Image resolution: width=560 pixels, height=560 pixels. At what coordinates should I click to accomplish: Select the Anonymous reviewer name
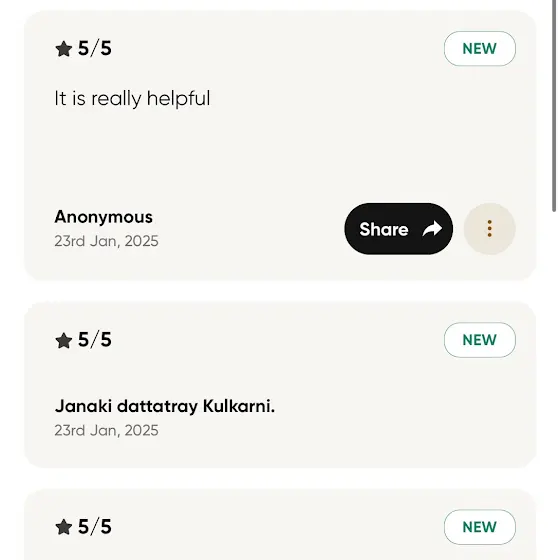[x=104, y=217]
